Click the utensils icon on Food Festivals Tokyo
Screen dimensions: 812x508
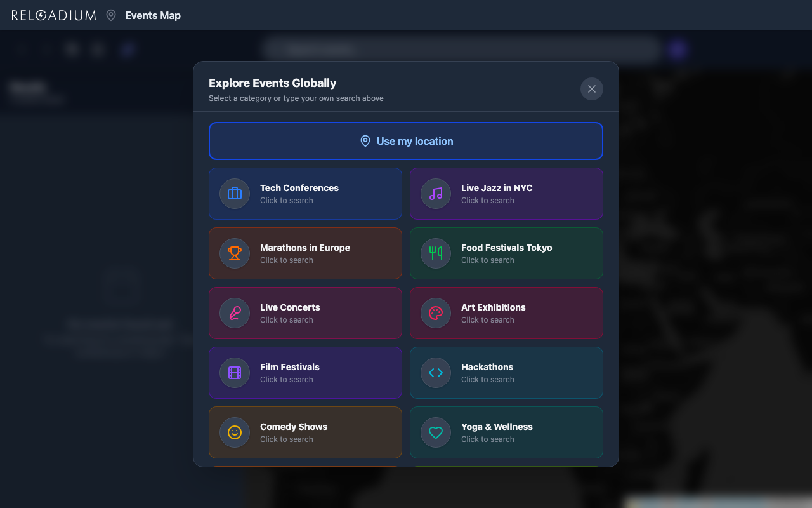click(435, 253)
